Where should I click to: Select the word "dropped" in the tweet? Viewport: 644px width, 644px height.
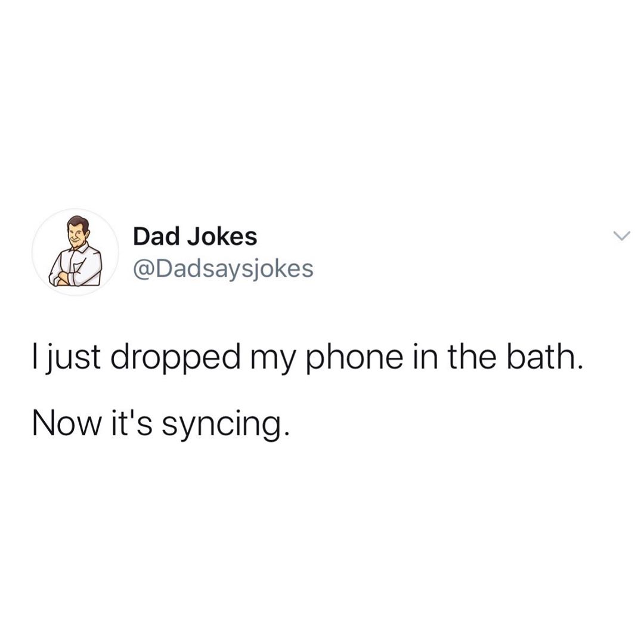tap(175, 357)
